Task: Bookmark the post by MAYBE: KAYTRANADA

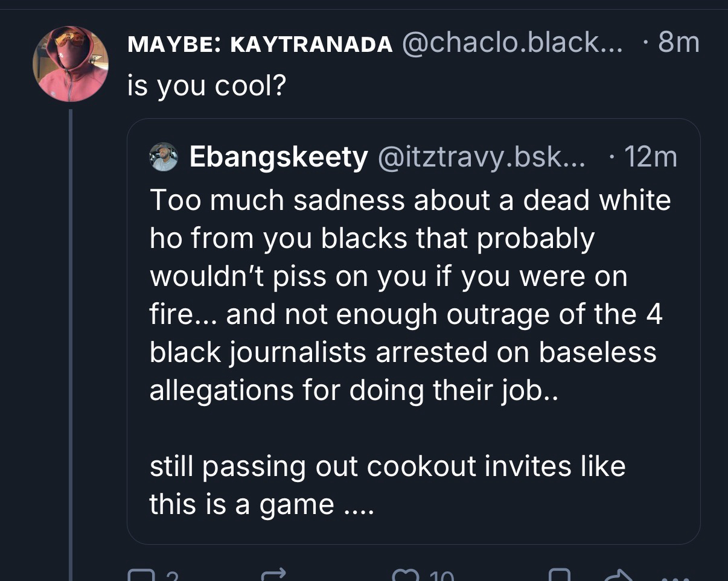Action: 560,576
